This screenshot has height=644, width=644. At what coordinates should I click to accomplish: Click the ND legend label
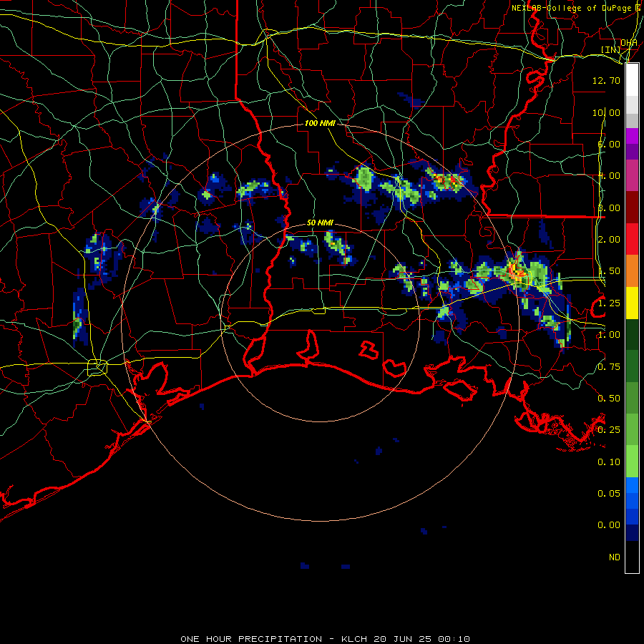point(615,557)
